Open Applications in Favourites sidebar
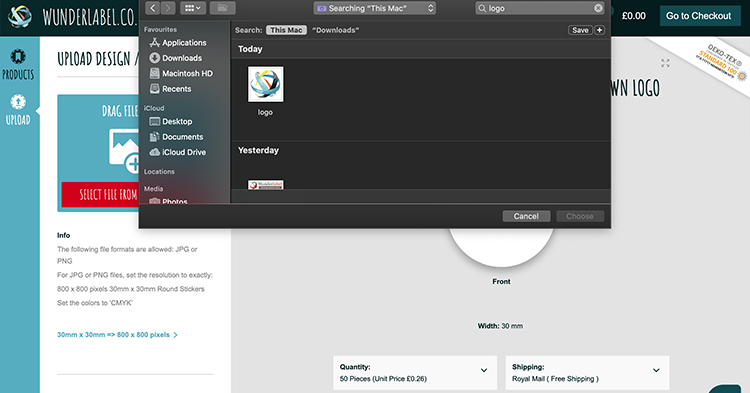The width and height of the screenshot is (750, 393). [177, 43]
